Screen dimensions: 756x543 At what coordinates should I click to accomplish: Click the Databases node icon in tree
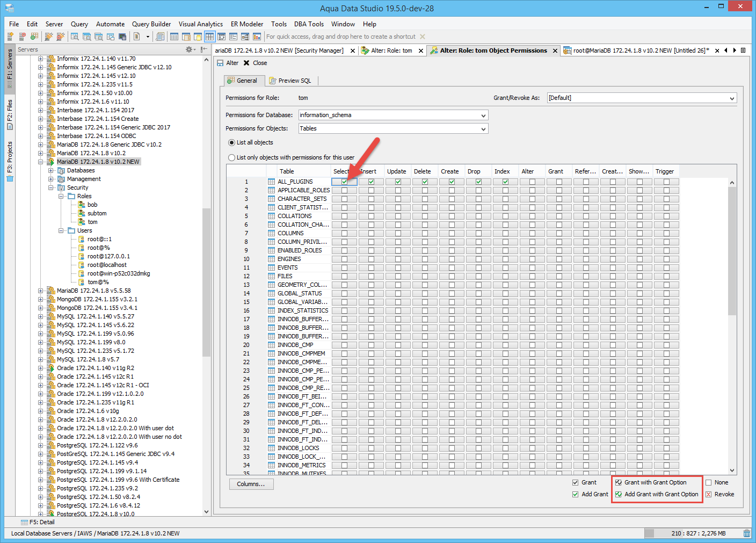pyautogui.click(x=61, y=170)
